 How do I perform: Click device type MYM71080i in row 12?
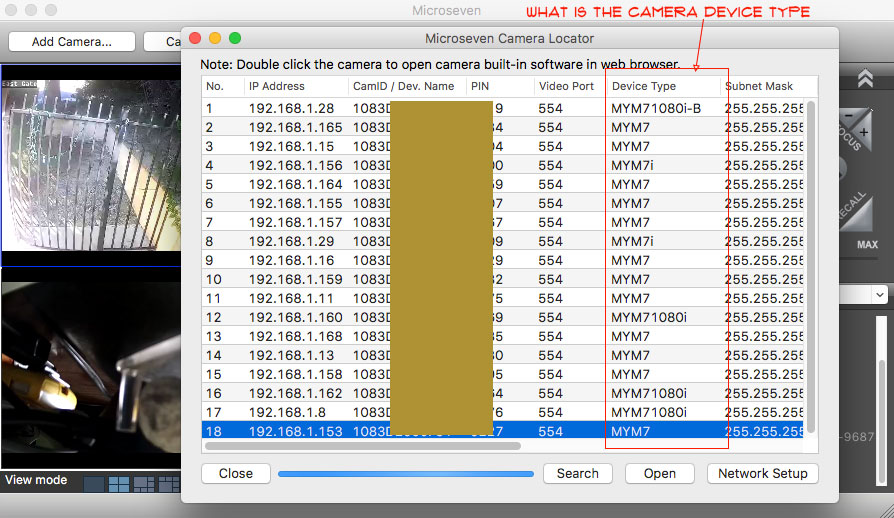(x=649, y=317)
